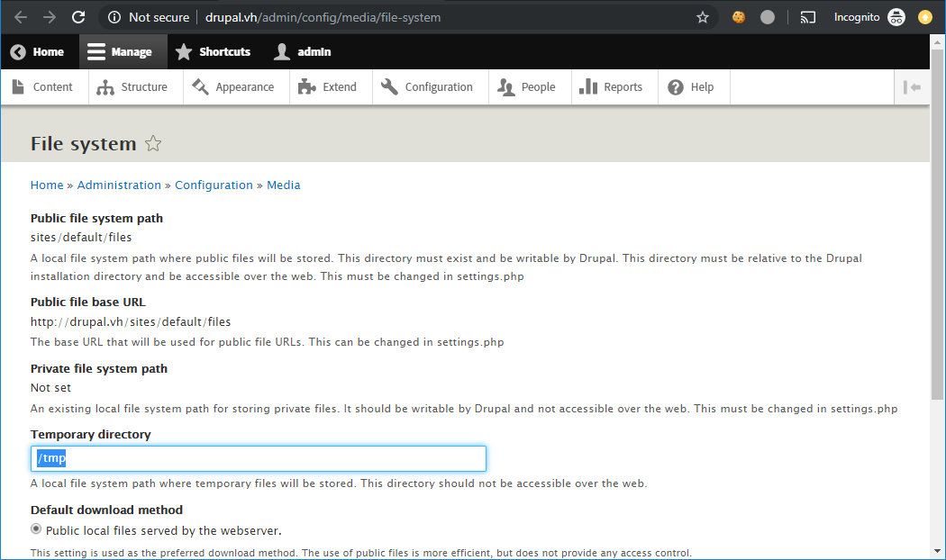Follow the Configuration breadcrumb link
The height and width of the screenshot is (560, 946).
214,185
